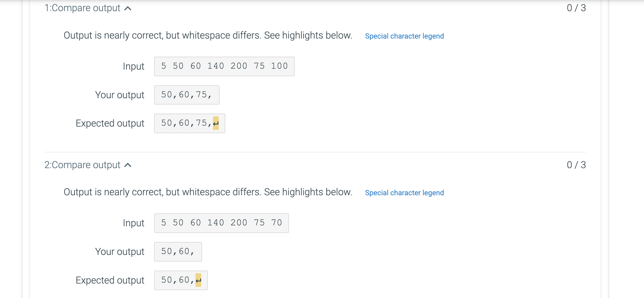This screenshot has height=298, width=644.
Task: Select the Input box showing 5 50 60 140 200 75 70
Action: tap(221, 223)
